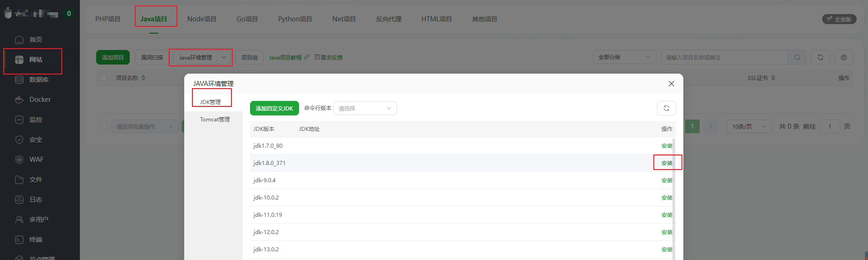
Task: Expand the Java环境管理 dropdown arrow
Action: coord(224,57)
